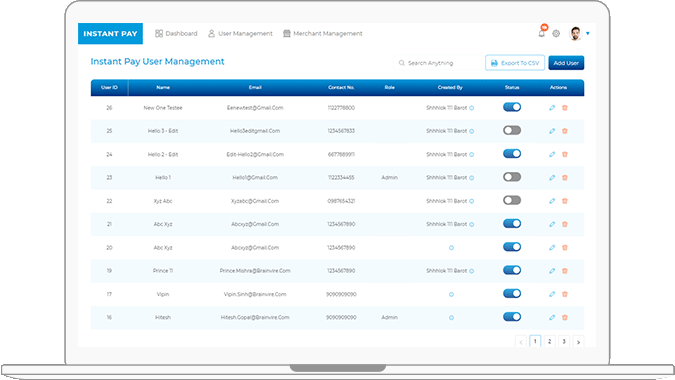Viewport: 675px width, 380px height.
Task: Open settings gear in top bar
Action: click(x=556, y=34)
